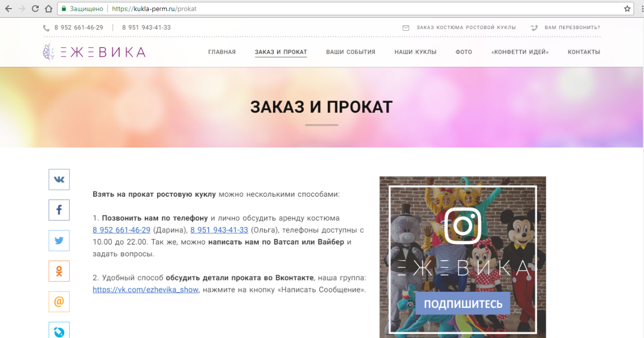Click the callback phone icon in the header
Viewport: 644px width, 338px height.
pos(534,27)
